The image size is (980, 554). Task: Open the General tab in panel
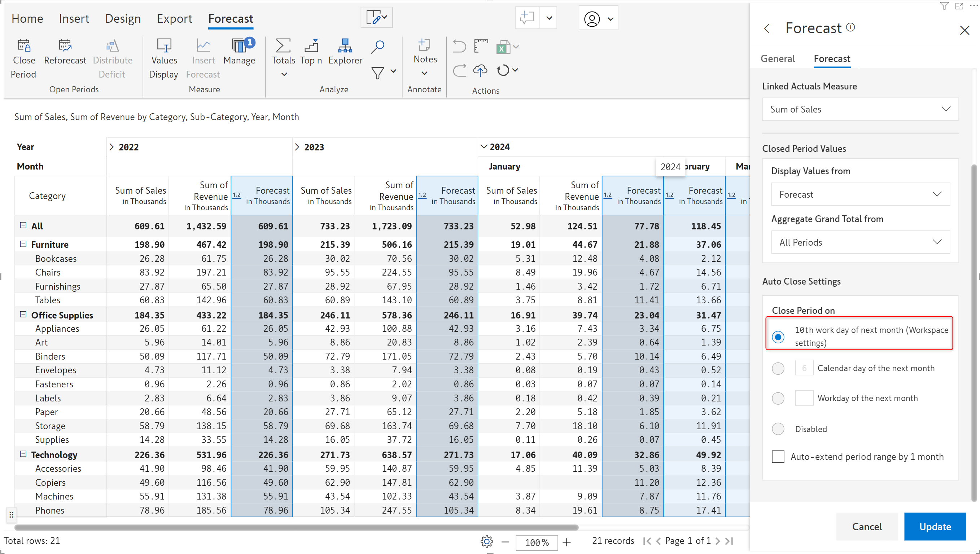coord(778,58)
